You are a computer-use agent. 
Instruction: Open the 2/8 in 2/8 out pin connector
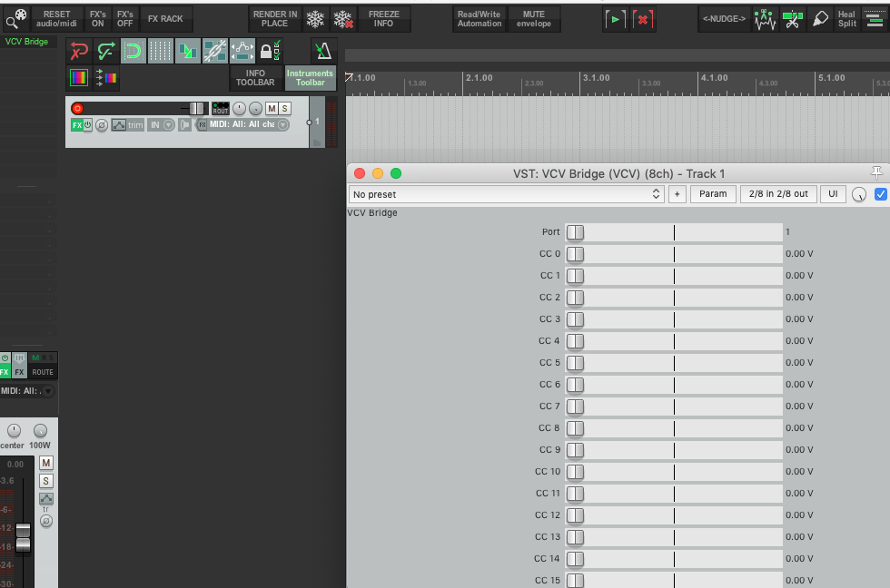pyautogui.click(x=778, y=194)
